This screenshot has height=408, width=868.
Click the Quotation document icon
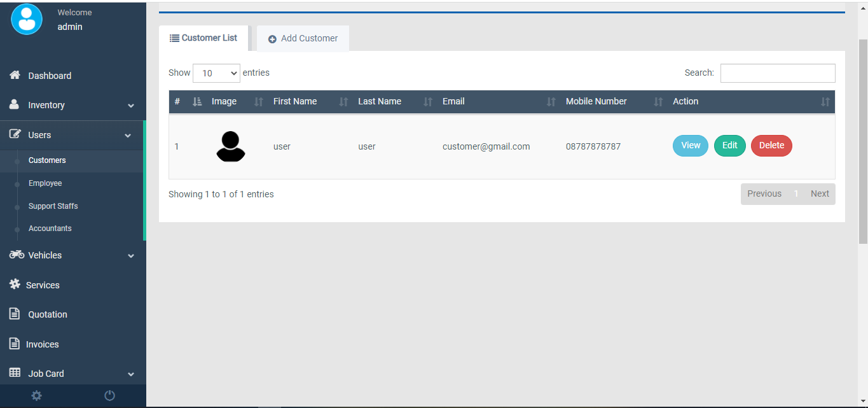[15, 314]
